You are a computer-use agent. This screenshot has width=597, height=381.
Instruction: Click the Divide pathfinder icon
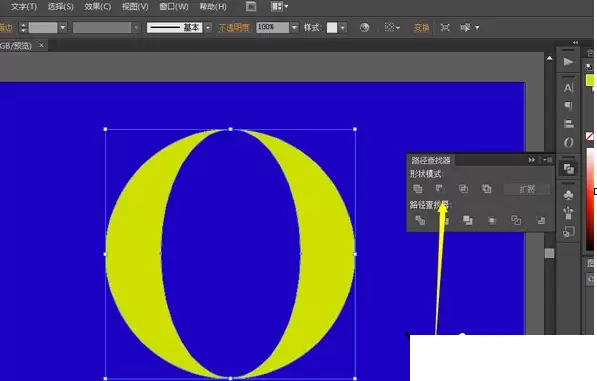[x=420, y=220]
